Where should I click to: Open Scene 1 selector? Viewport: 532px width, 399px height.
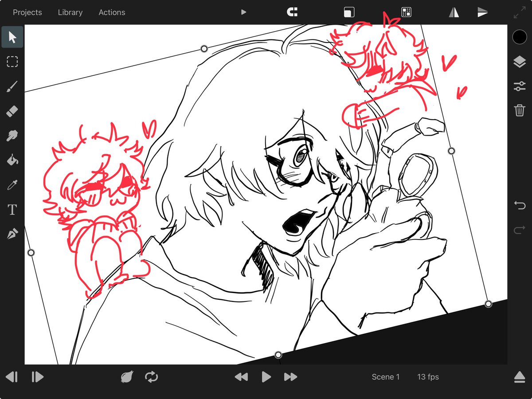click(x=386, y=377)
